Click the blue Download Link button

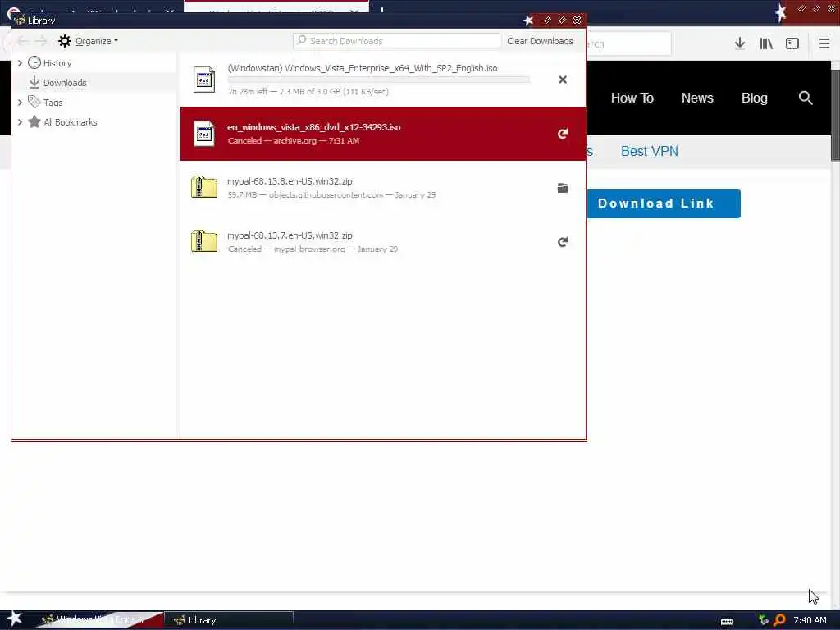pyautogui.click(x=664, y=203)
